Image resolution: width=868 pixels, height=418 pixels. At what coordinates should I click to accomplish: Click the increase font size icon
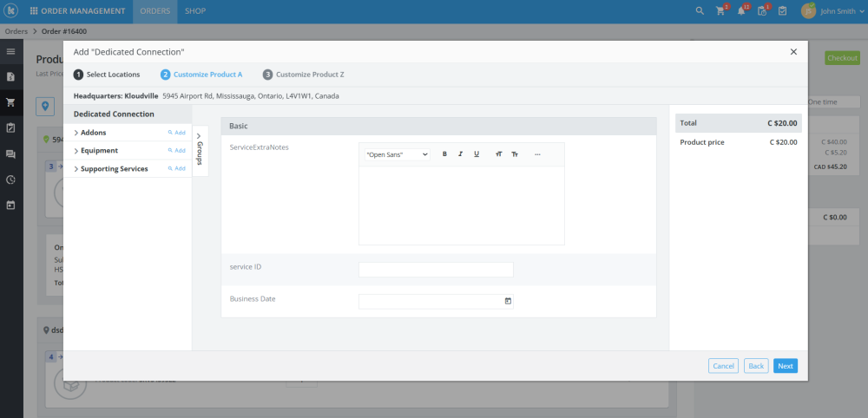coord(499,154)
